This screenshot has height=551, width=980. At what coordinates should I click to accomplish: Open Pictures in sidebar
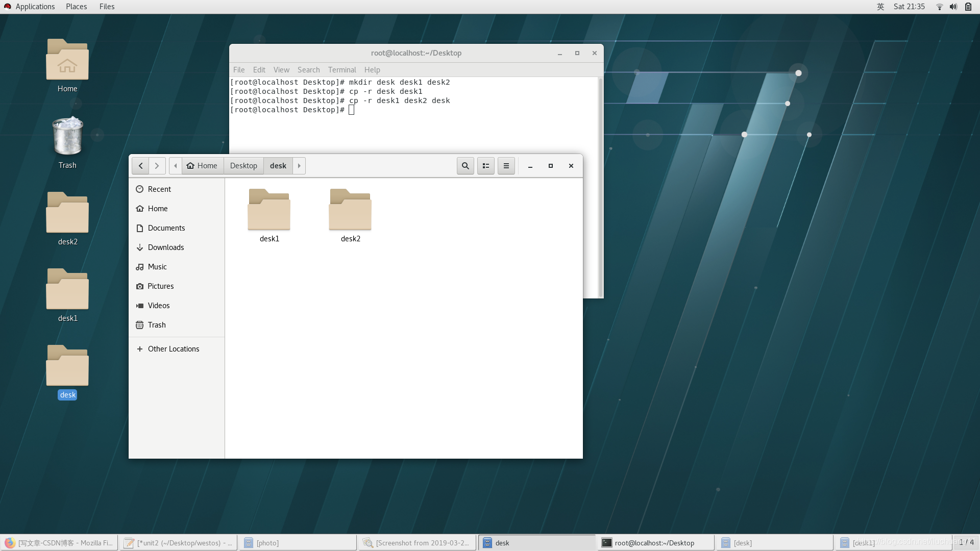point(177,286)
